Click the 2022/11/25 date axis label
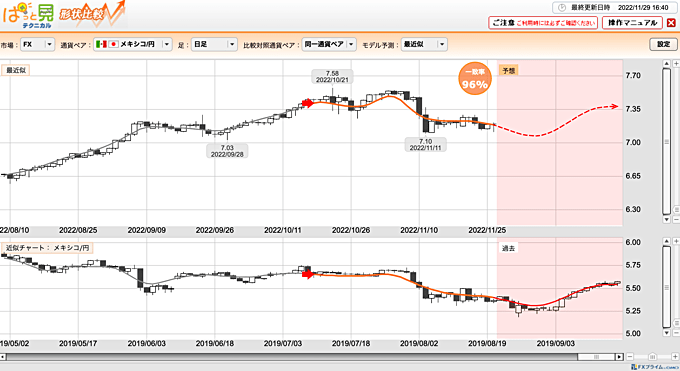680x371 pixels. (x=487, y=230)
